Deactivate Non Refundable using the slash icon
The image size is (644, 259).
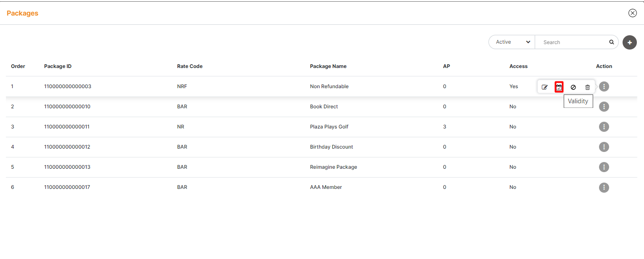pyautogui.click(x=573, y=87)
